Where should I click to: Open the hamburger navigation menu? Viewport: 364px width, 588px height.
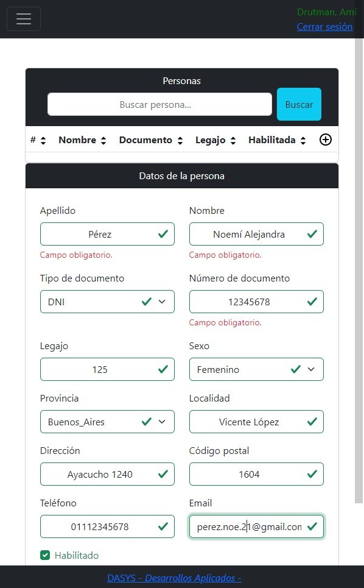[24, 19]
